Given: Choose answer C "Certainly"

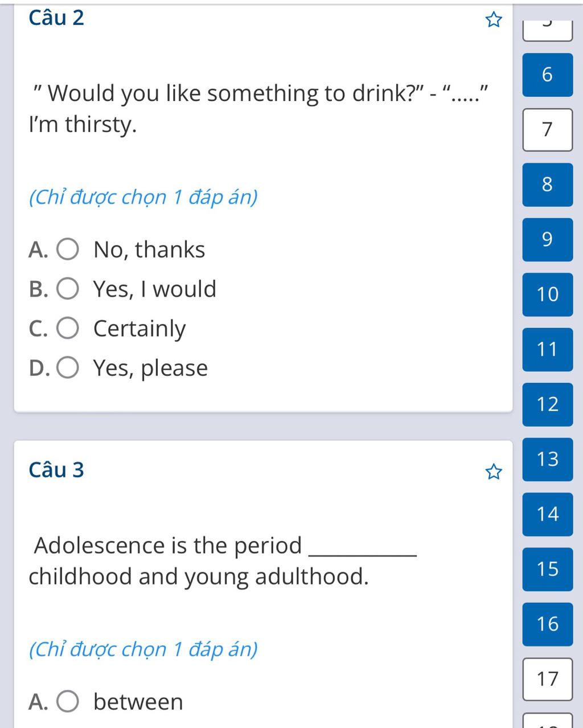Looking at the screenshot, I should click(x=68, y=329).
